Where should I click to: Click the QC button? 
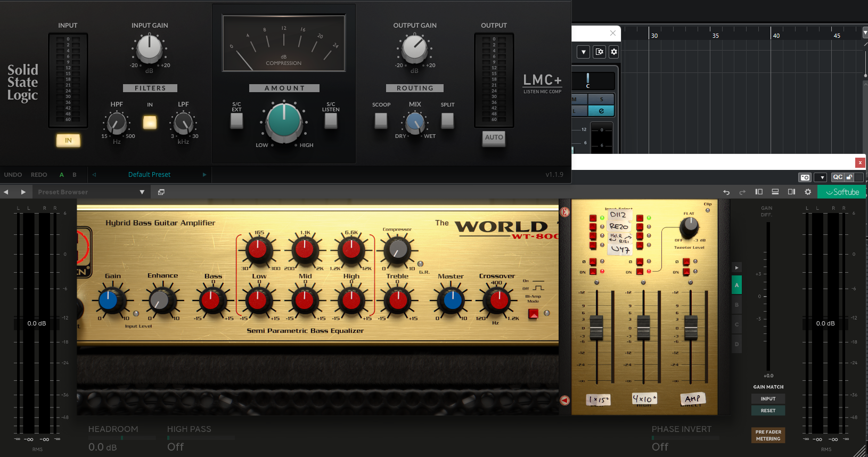click(x=838, y=177)
